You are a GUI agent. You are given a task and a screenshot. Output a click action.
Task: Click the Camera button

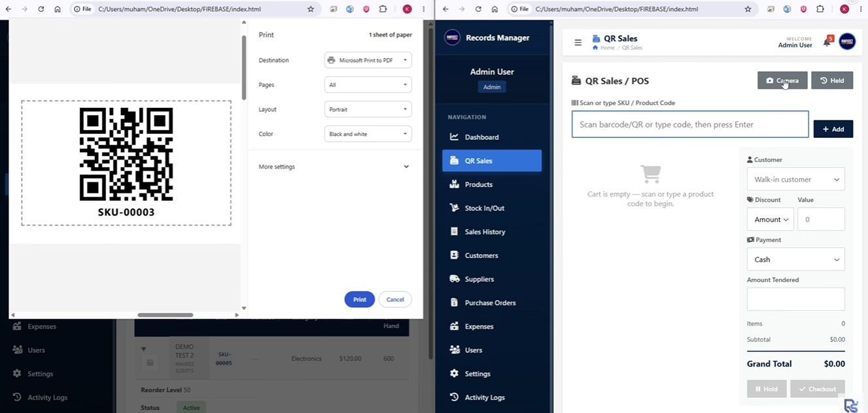[x=782, y=80]
